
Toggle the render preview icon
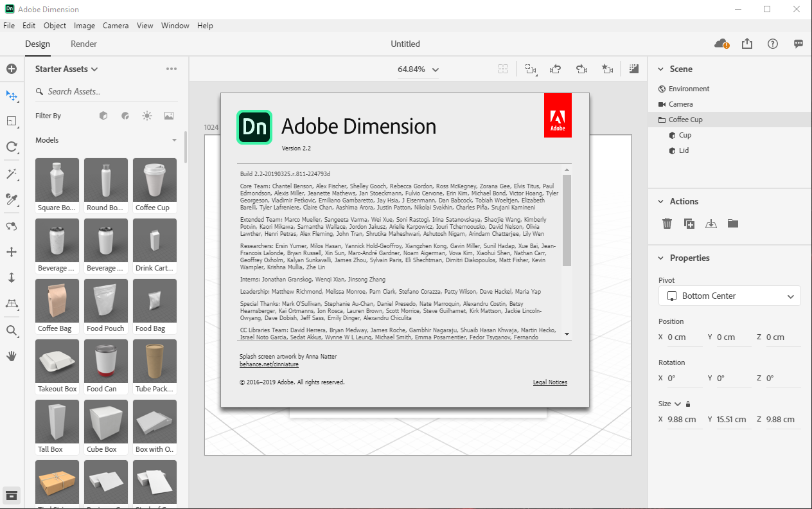pos(633,69)
